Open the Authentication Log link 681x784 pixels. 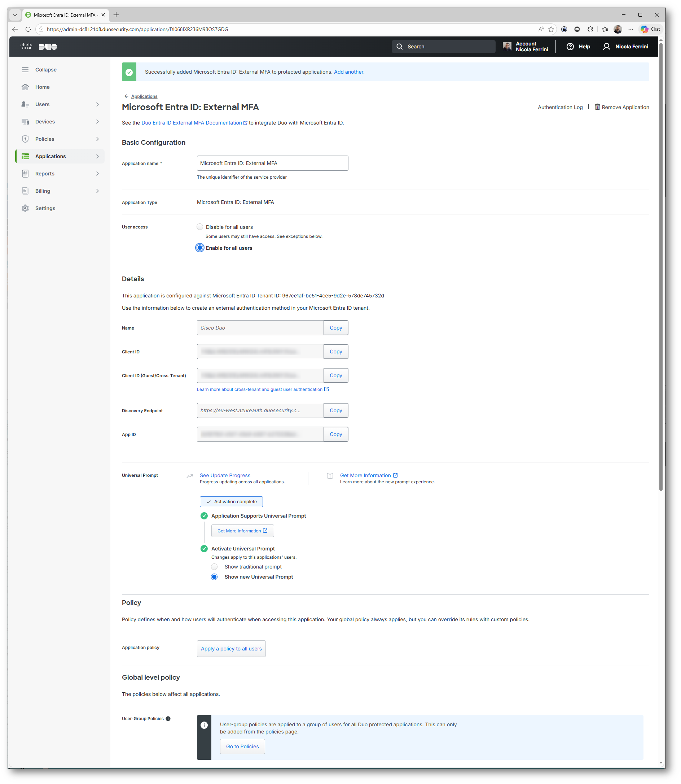click(560, 107)
